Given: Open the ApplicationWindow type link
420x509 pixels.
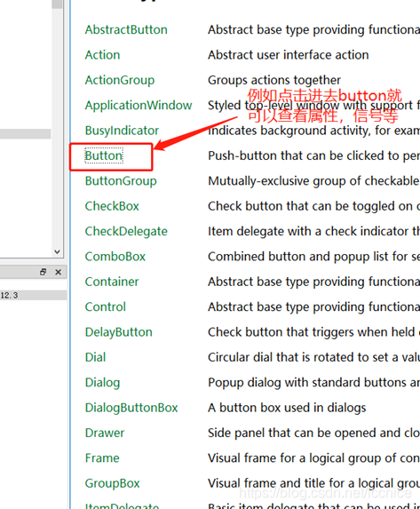Looking at the screenshot, I should click(139, 105).
